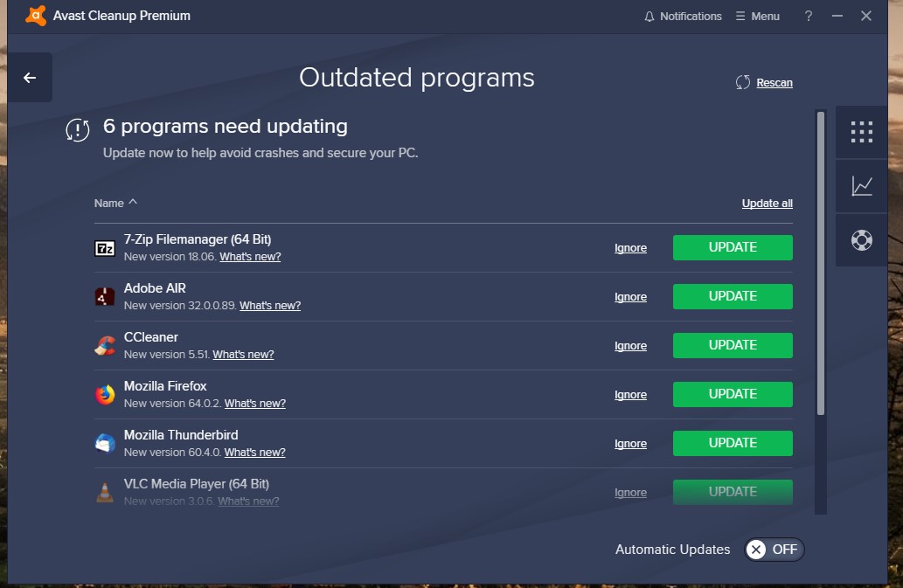
Task: Ignore the Adobe AIR update
Action: 630,297
